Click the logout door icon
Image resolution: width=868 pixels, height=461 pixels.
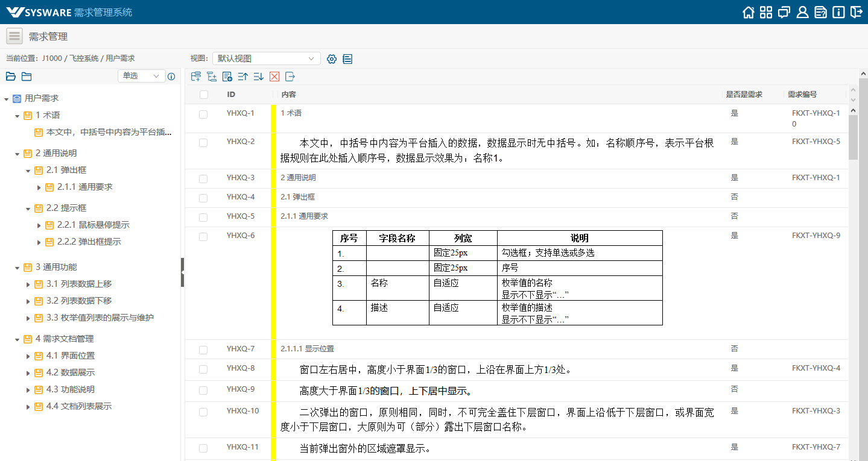coord(857,12)
